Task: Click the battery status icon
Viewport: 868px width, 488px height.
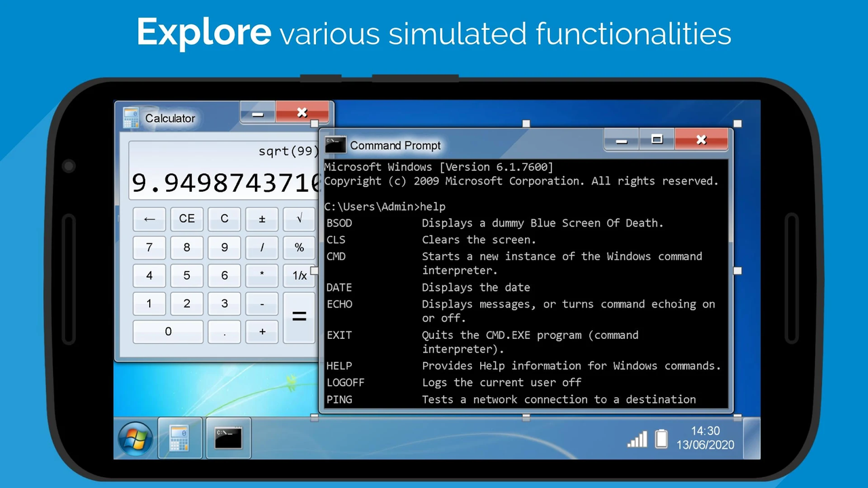Action: [661, 439]
